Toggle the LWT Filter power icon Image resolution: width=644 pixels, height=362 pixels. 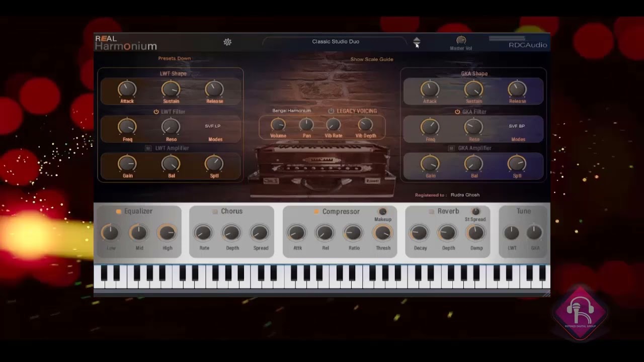[156, 112]
